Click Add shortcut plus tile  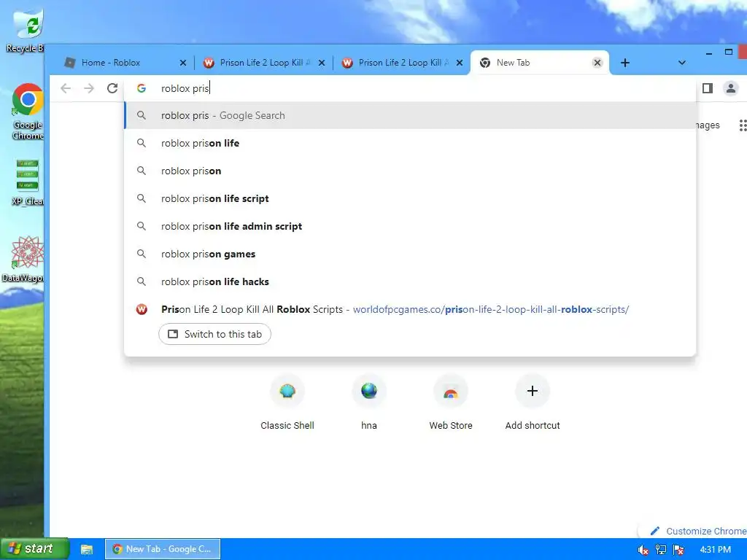(532, 402)
